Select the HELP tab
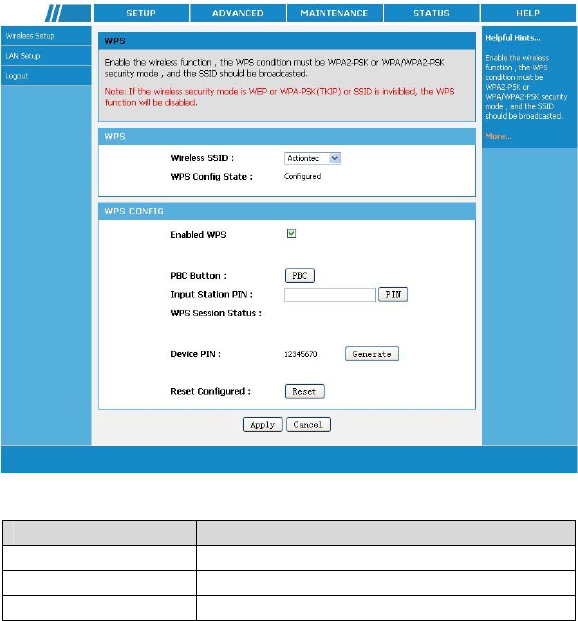The image size is (578, 621). 528,13
